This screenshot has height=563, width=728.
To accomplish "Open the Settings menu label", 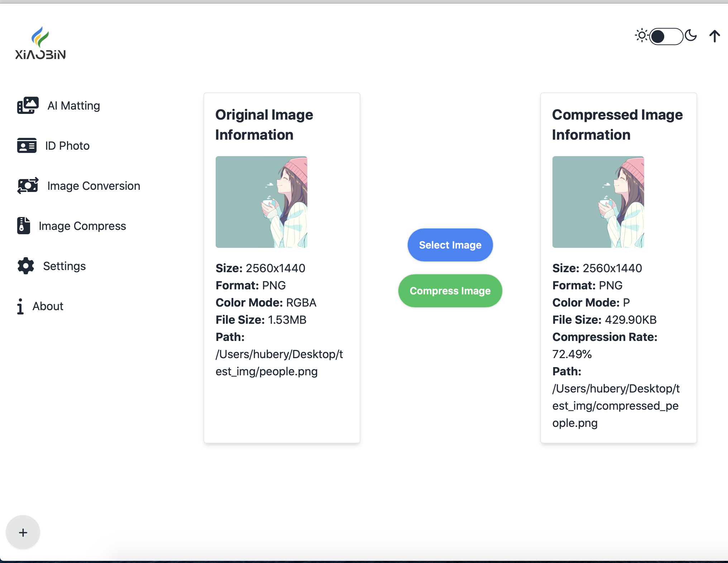I will pyautogui.click(x=64, y=266).
